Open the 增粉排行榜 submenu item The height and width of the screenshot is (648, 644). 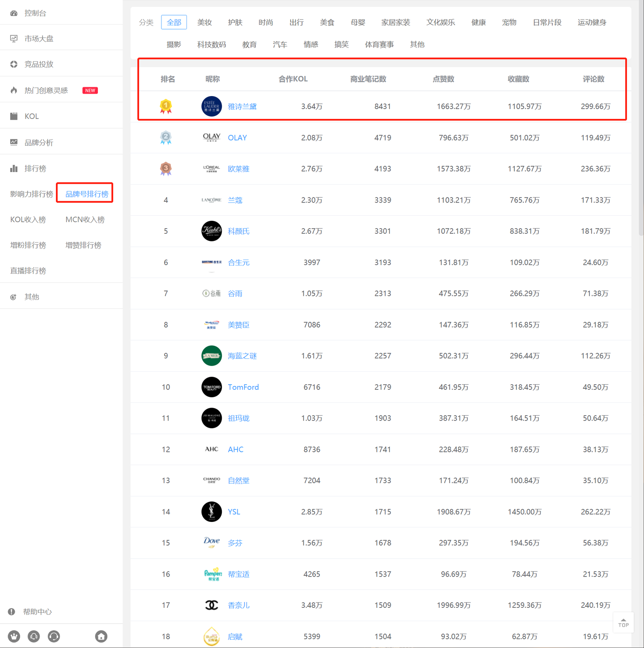[28, 245]
